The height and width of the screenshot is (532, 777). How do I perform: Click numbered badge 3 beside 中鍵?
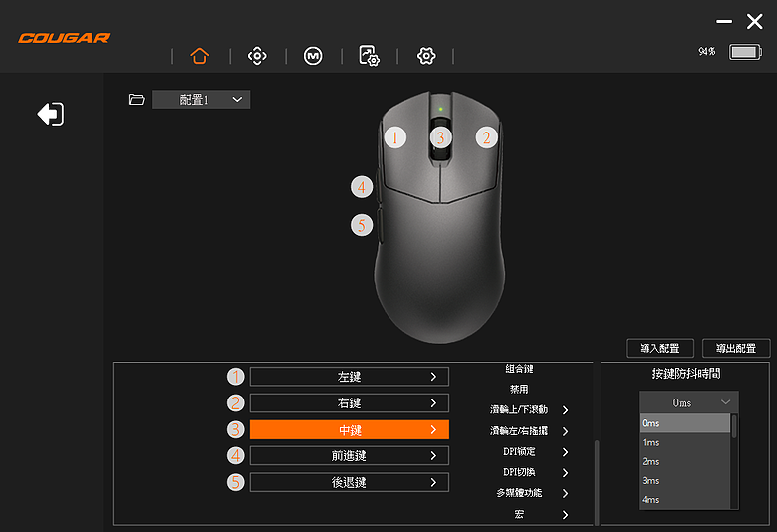click(236, 429)
